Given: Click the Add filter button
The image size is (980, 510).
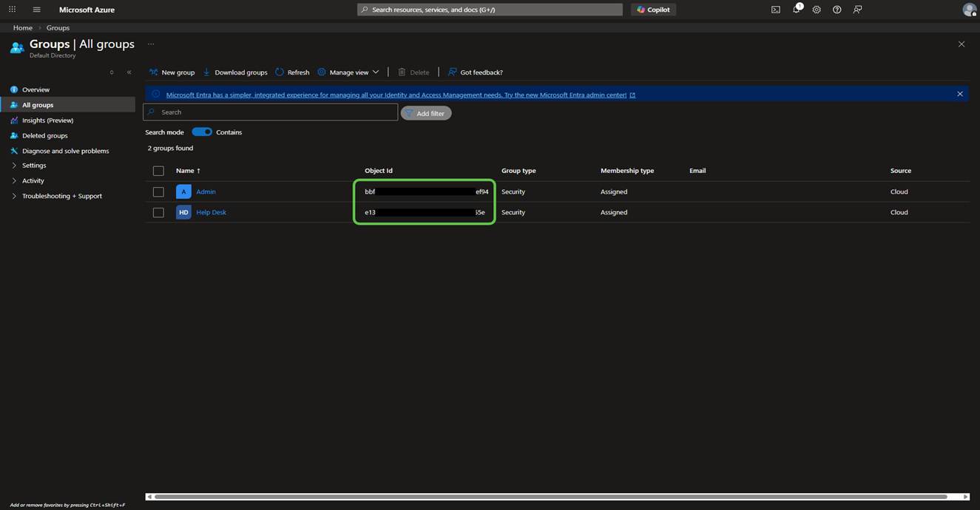Looking at the screenshot, I should tap(426, 113).
